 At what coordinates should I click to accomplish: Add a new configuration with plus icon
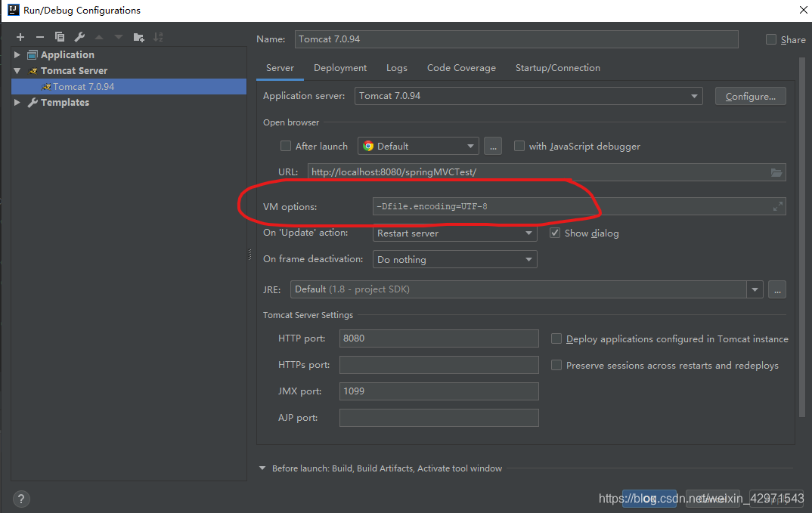(20, 37)
